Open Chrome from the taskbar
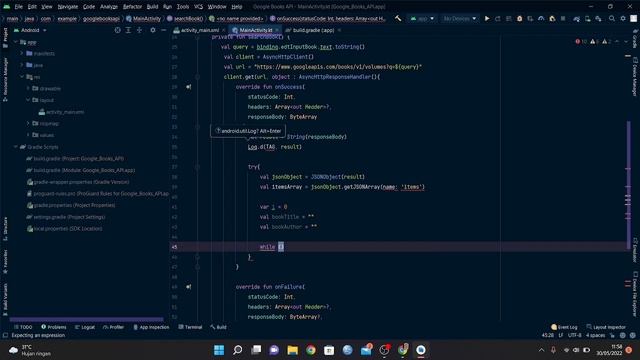The image size is (640, 360). tap(311, 350)
